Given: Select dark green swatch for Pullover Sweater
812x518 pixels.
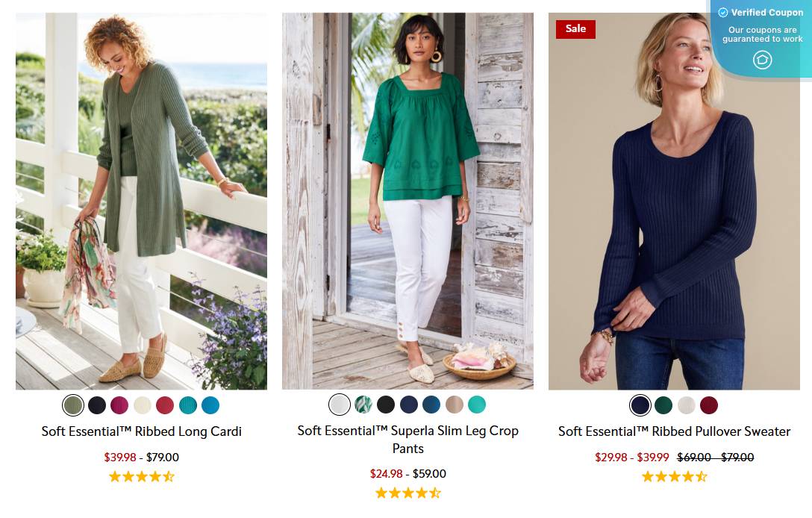Looking at the screenshot, I should (x=663, y=405).
